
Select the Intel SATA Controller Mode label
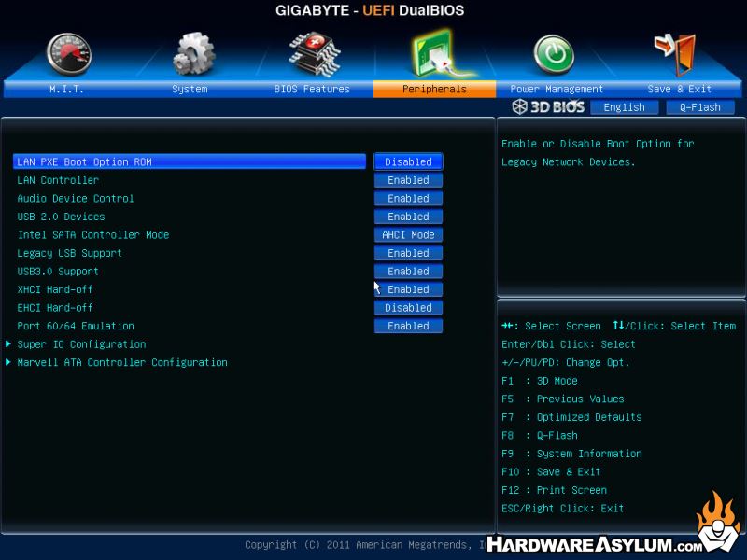coord(93,235)
